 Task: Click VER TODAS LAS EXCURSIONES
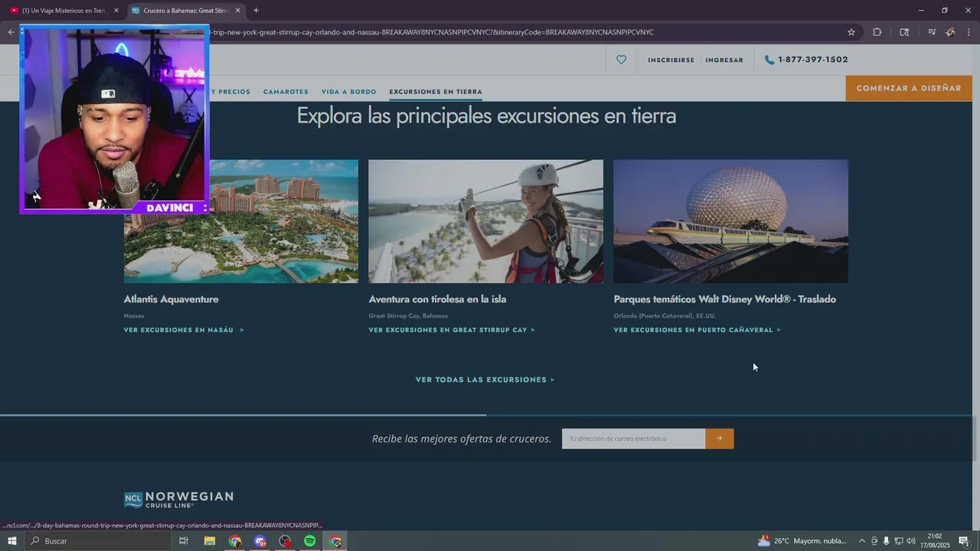(x=485, y=380)
